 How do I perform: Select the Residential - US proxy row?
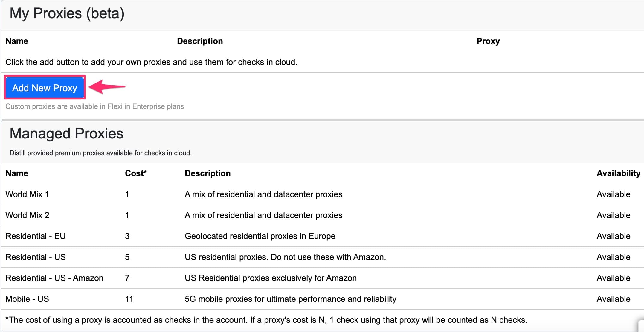coord(36,257)
